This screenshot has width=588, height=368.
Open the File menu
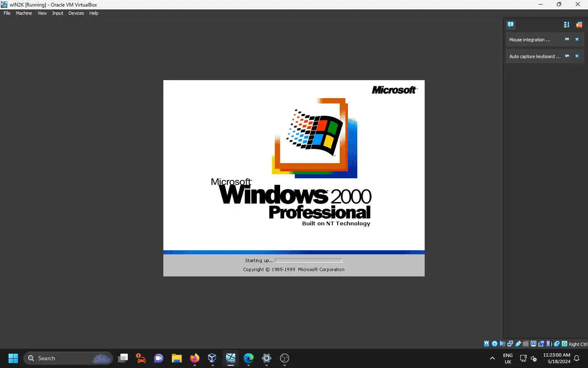point(7,13)
